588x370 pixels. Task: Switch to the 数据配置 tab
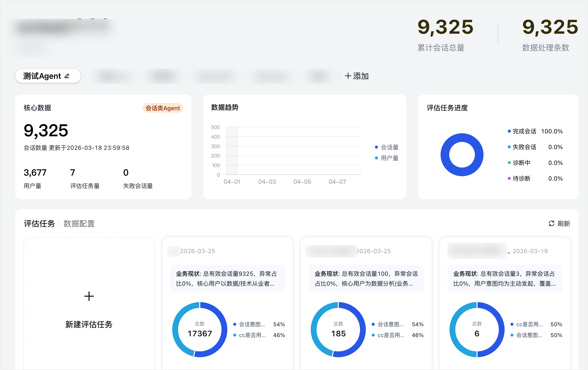[x=79, y=224]
